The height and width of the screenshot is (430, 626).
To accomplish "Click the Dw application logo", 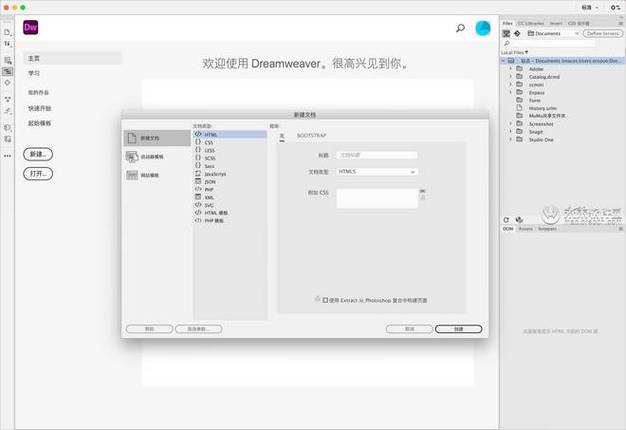I will coord(30,27).
